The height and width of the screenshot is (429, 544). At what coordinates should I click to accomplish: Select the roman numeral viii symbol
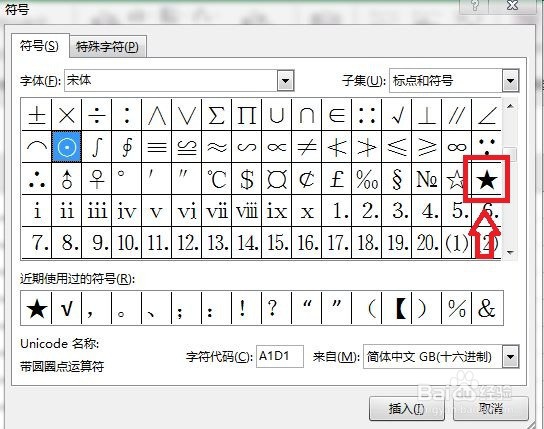click(x=246, y=211)
